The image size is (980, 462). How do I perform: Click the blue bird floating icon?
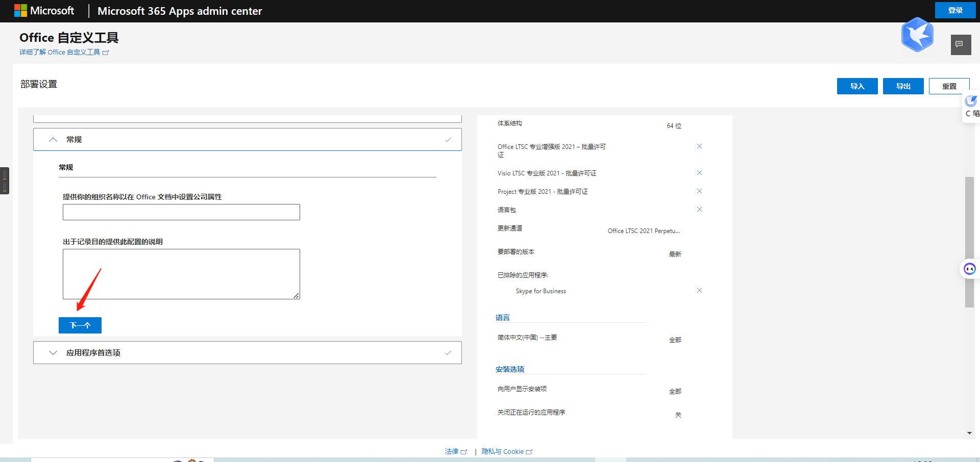917,35
